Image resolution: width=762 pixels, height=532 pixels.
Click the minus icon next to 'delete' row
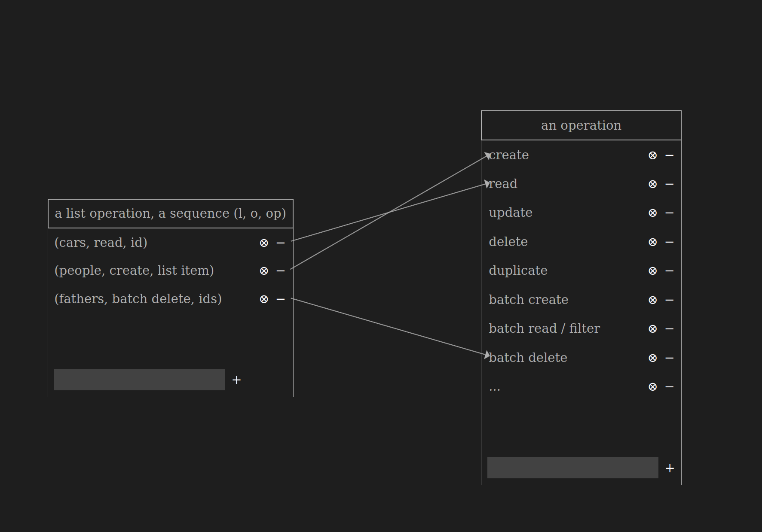[x=669, y=242]
